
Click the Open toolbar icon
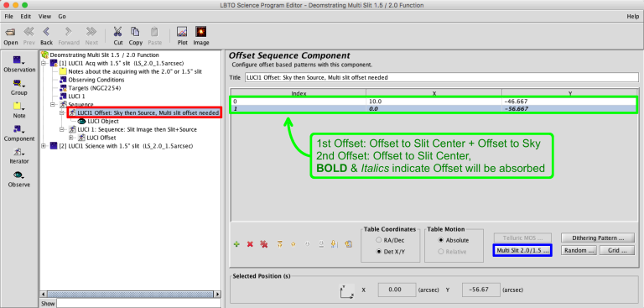11,32
